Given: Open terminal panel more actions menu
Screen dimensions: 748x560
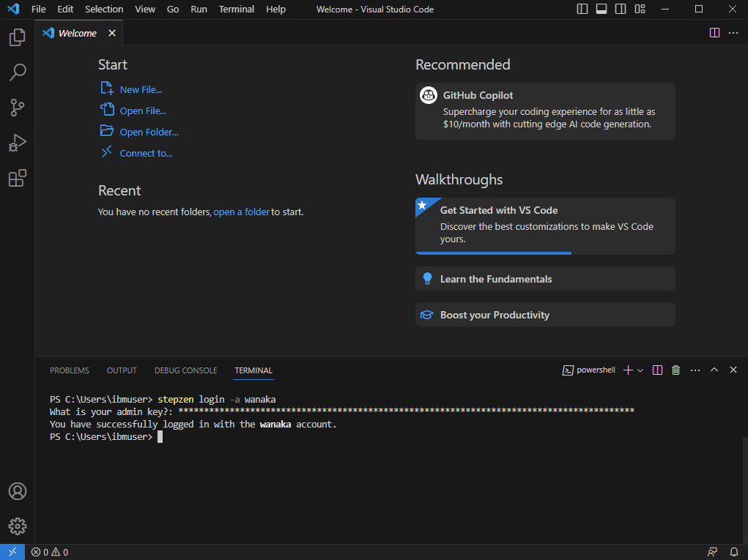Looking at the screenshot, I should tap(695, 370).
